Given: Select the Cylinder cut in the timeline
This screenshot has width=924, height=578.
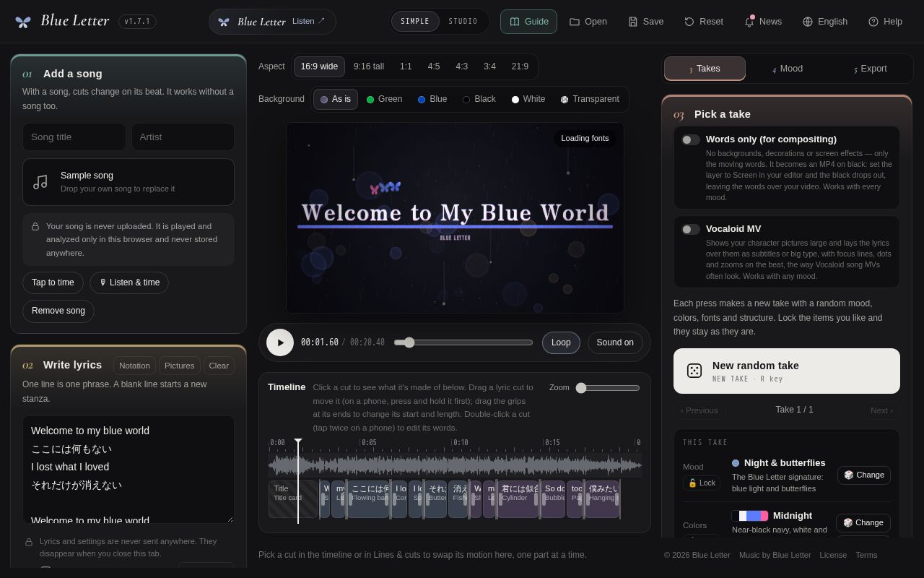Looking at the screenshot, I should [518, 499].
